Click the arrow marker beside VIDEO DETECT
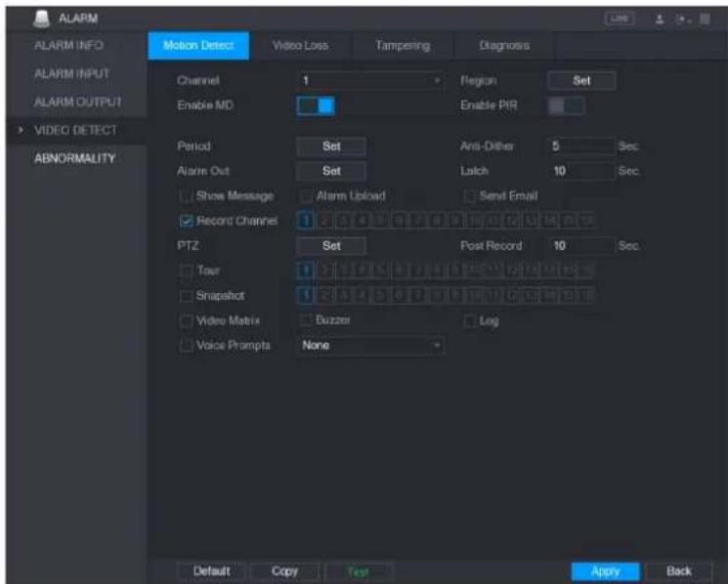728x584 pixels. 21,130
